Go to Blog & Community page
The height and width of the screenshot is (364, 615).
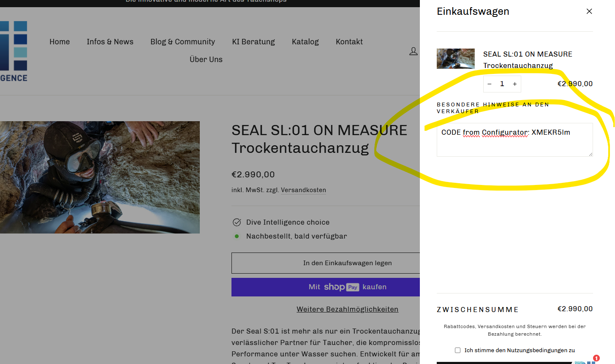[x=182, y=42]
